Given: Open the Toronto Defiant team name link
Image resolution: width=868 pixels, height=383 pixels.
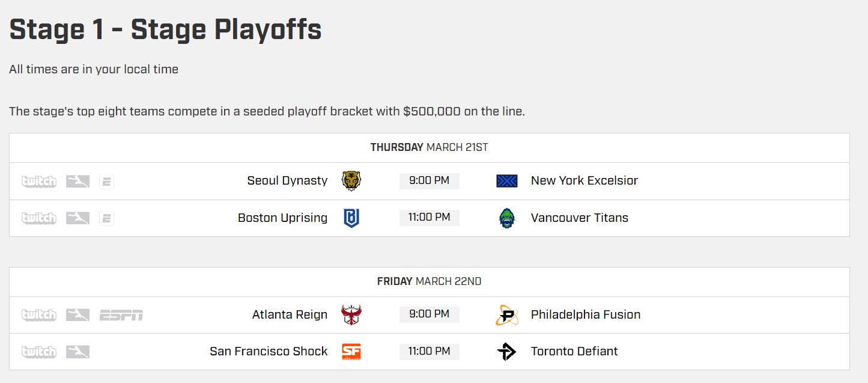Looking at the screenshot, I should (574, 352).
